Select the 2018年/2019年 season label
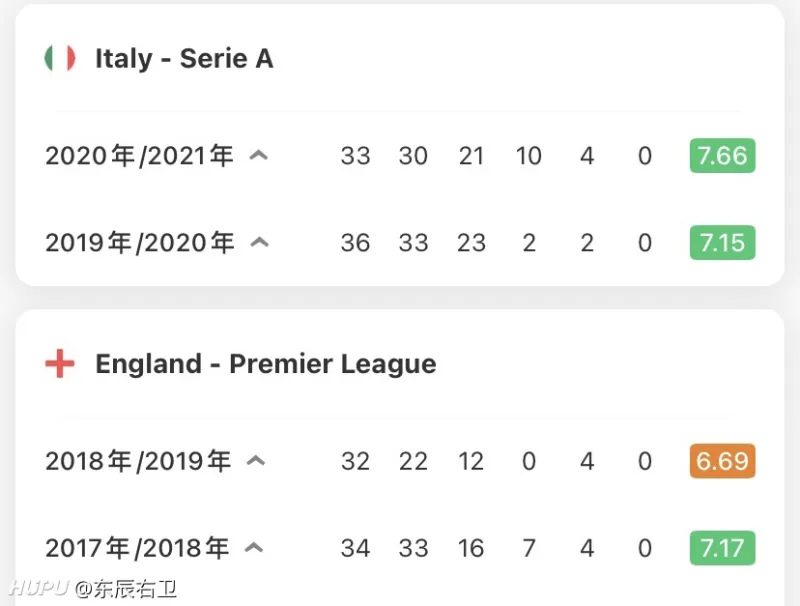800x606 pixels. [138, 461]
